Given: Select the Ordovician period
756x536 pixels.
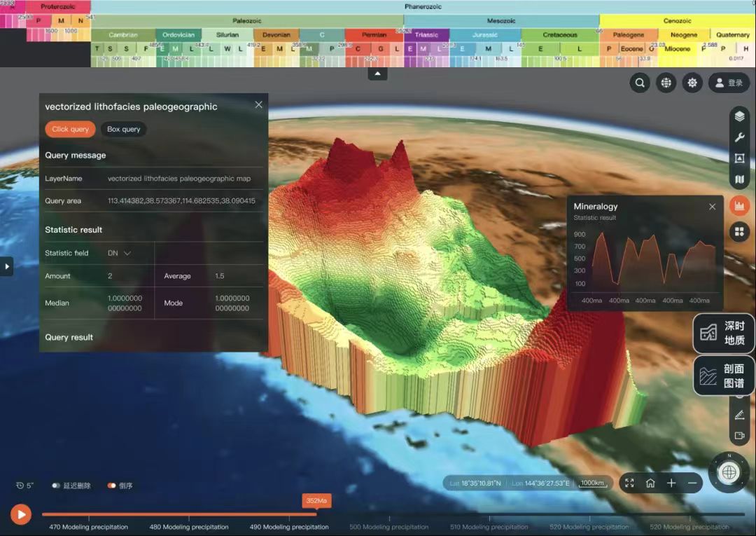Looking at the screenshot, I should (178, 35).
